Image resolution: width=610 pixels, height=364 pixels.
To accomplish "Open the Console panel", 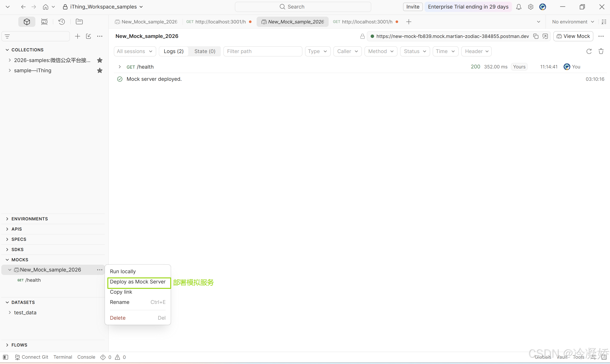I will click(x=86, y=357).
